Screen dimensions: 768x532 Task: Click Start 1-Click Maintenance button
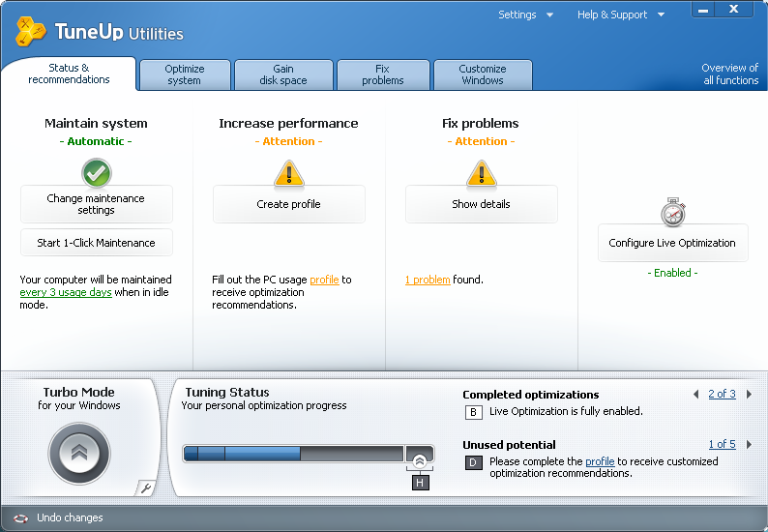[97, 243]
